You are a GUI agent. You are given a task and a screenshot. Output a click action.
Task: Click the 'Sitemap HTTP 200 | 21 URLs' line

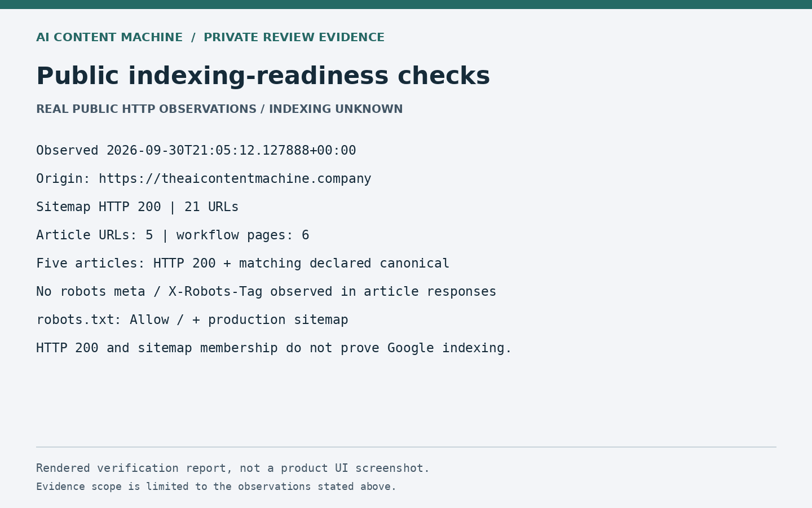pyautogui.click(x=138, y=207)
